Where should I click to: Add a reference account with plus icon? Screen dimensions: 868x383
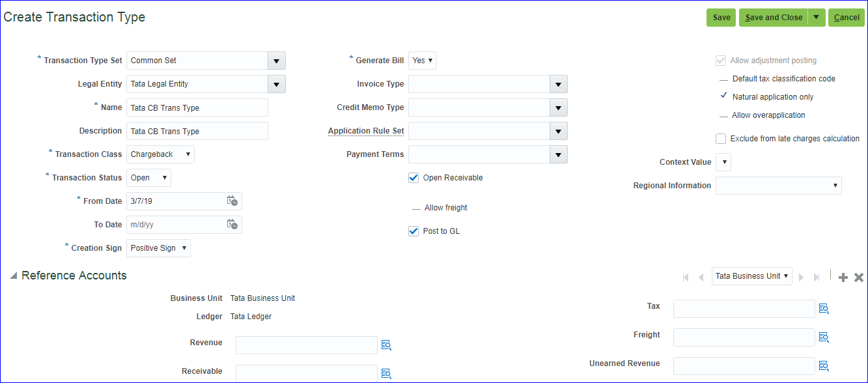843,277
